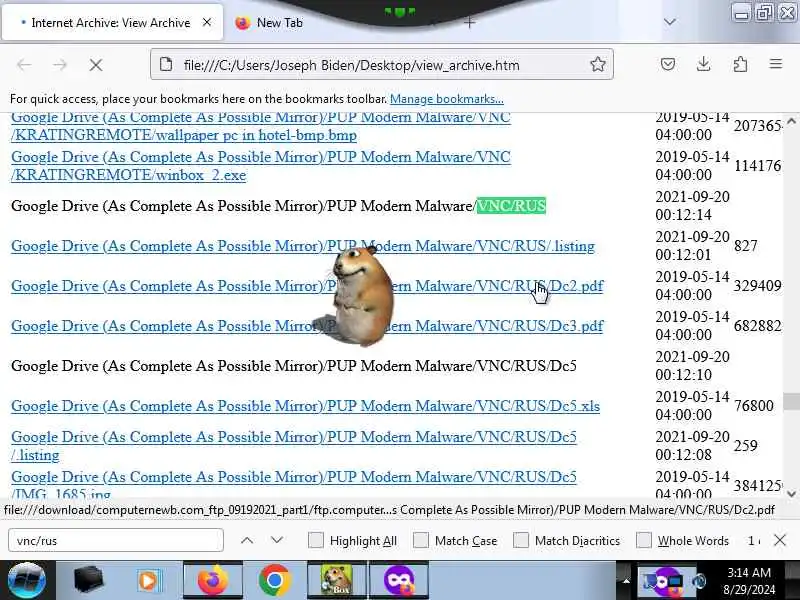800x600 pixels.
Task: Open the VNC/RUS/.listing link
Action: pos(303,246)
